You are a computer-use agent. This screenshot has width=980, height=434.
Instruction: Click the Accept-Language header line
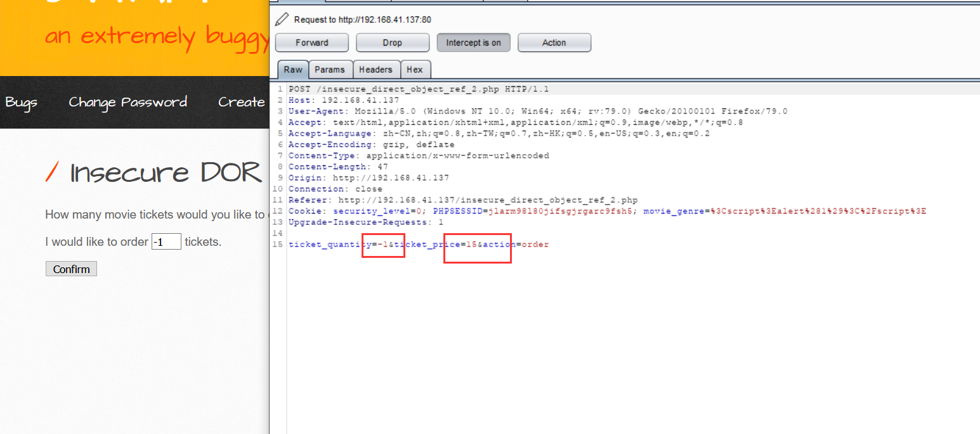click(x=499, y=134)
